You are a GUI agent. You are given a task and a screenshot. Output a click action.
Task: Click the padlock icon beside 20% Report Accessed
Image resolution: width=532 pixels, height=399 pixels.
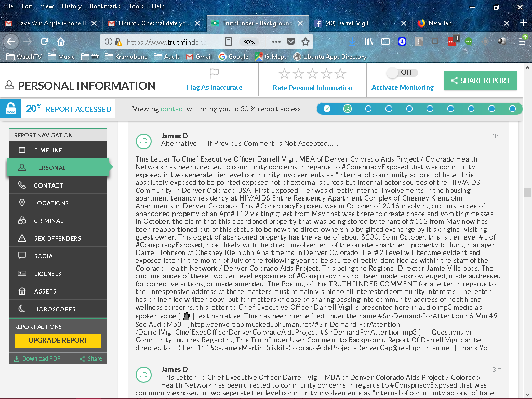pyautogui.click(x=11, y=109)
